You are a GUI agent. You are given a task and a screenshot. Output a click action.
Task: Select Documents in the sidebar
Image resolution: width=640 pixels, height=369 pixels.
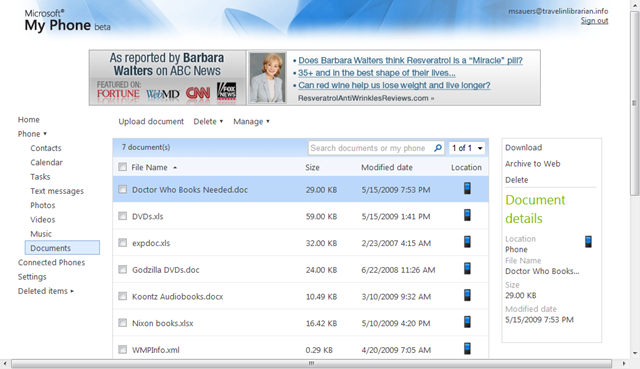(62, 248)
